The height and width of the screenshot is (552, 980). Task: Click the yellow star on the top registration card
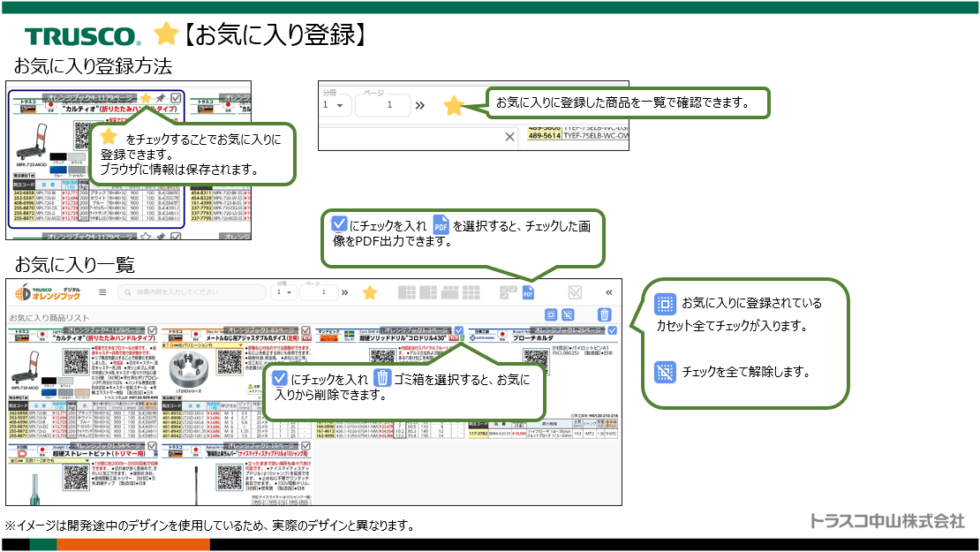click(146, 98)
